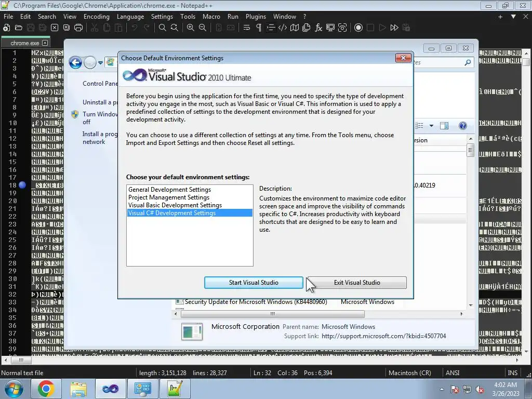Click the INS status bar indicator
The image size is (532, 399).
[x=512, y=373]
